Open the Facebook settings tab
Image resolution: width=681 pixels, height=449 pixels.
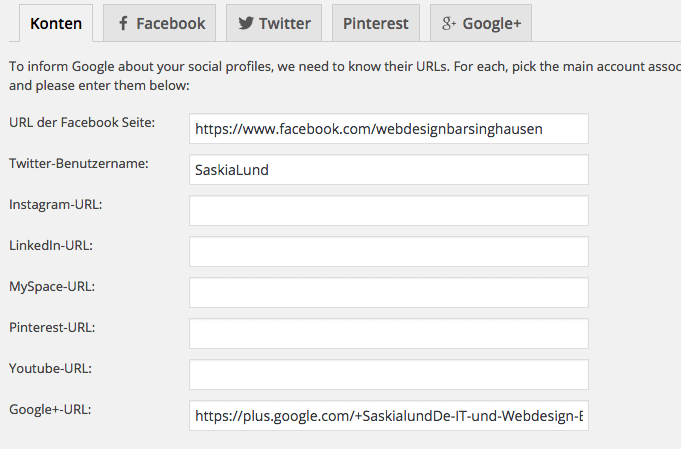(170, 23)
